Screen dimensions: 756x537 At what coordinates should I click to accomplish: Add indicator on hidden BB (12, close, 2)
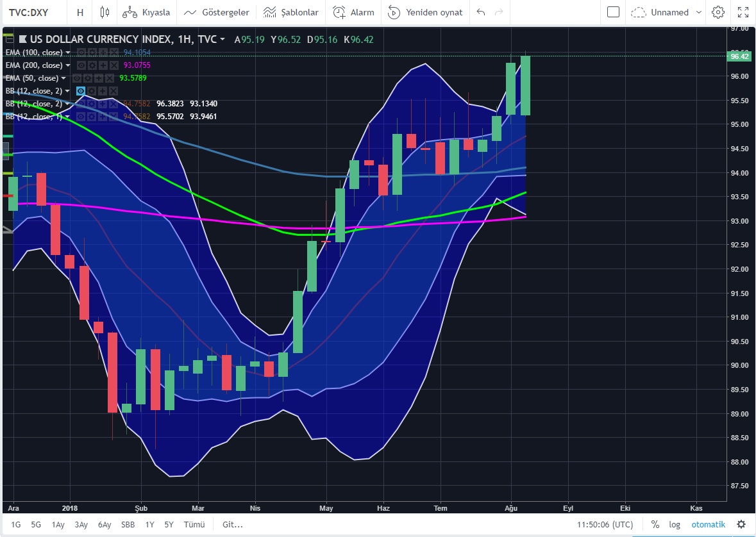click(x=102, y=90)
